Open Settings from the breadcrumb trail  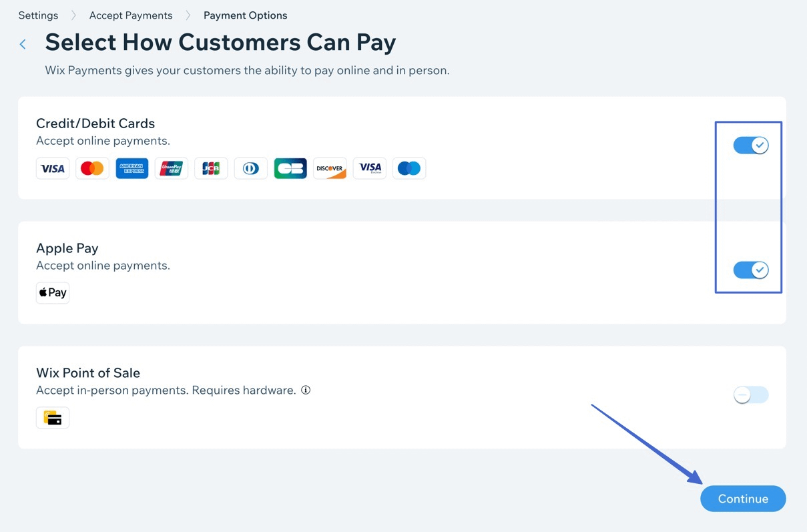37,15
